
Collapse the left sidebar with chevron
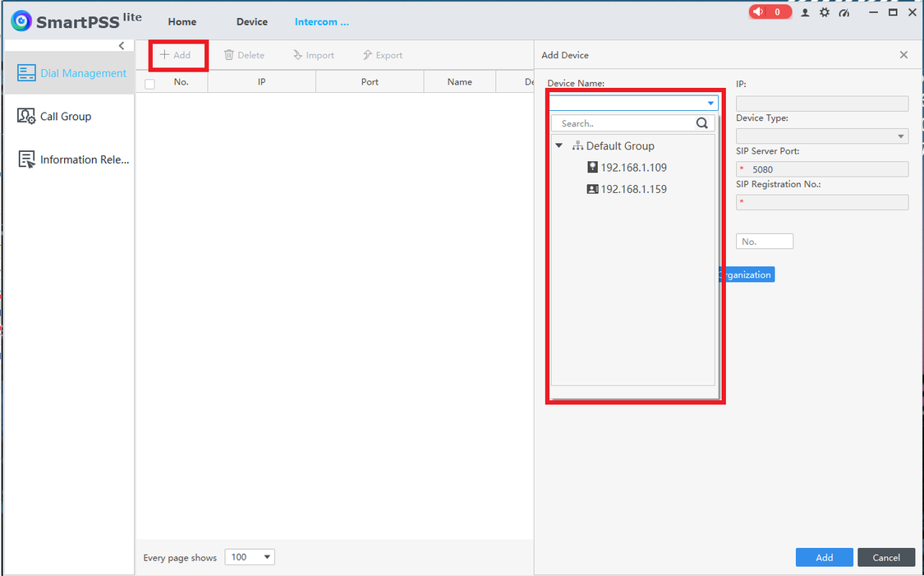[122, 45]
